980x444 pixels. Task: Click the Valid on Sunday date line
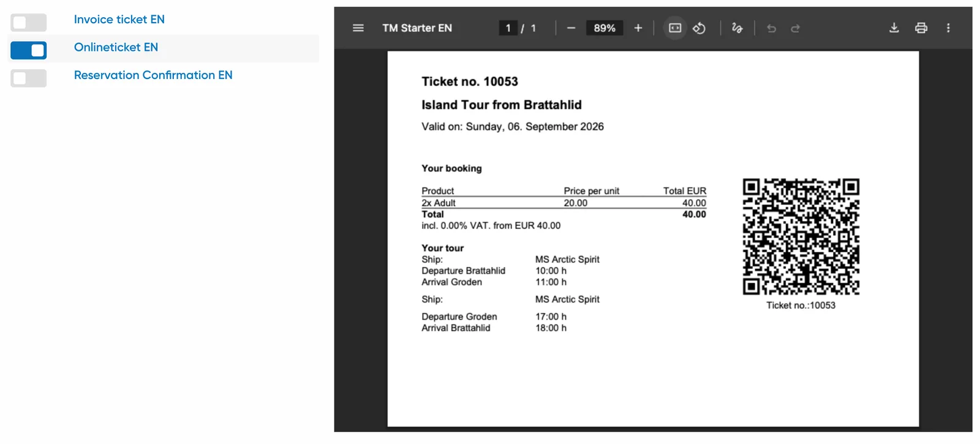point(513,127)
